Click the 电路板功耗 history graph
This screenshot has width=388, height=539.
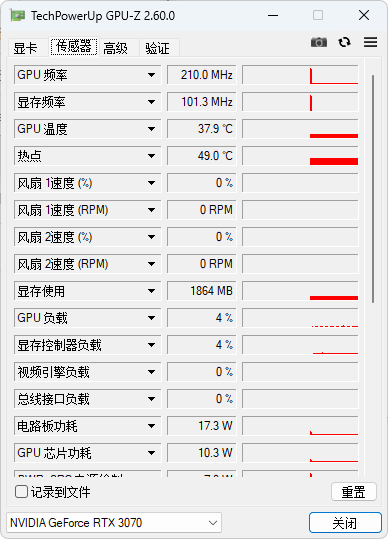(300, 426)
